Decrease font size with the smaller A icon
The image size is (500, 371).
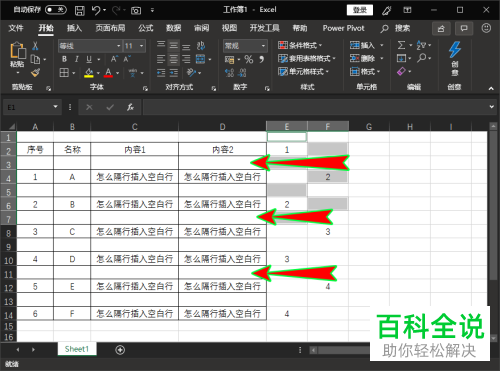(127, 59)
